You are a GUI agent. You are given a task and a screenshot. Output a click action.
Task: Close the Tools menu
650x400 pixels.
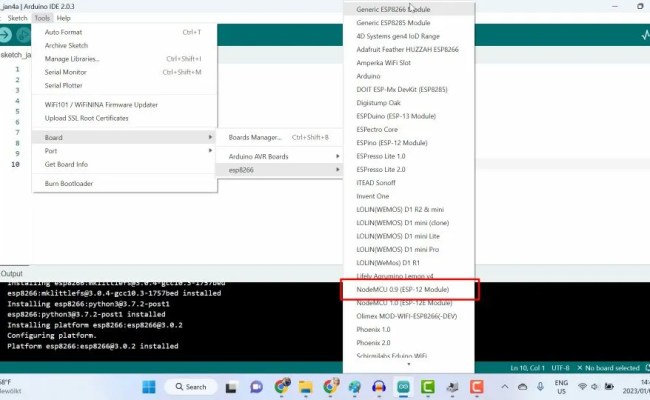[x=42, y=18]
